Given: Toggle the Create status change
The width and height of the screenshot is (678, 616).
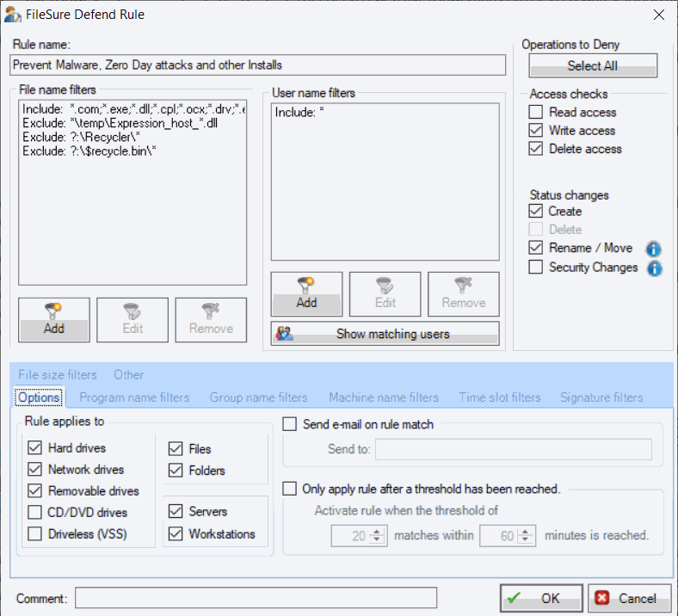Looking at the screenshot, I should point(536,211).
